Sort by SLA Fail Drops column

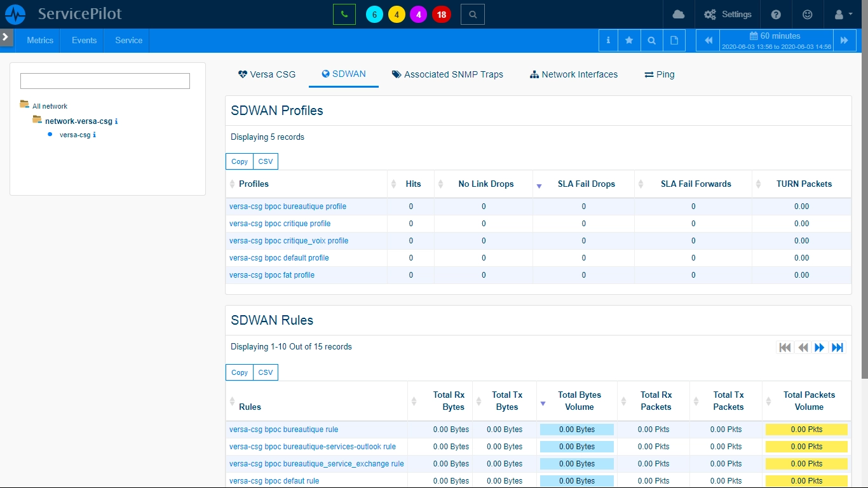pos(586,184)
